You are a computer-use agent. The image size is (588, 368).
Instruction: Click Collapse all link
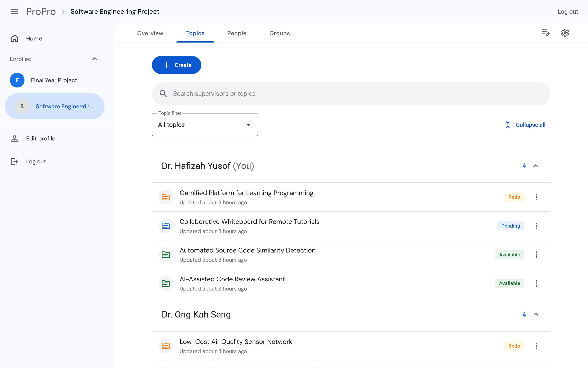coord(525,125)
